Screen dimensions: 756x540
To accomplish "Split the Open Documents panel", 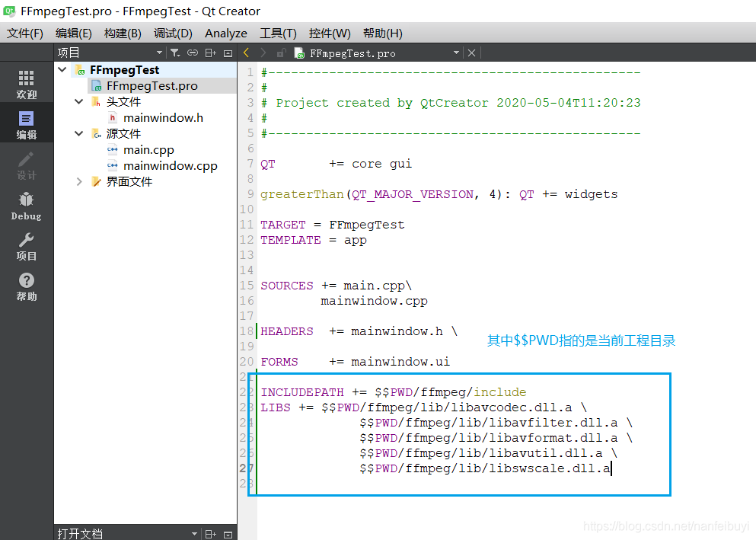I will (211, 534).
